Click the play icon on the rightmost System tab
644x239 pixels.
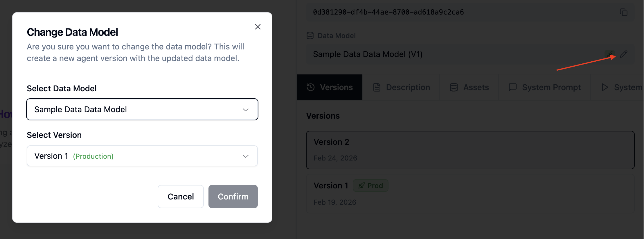click(605, 87)
